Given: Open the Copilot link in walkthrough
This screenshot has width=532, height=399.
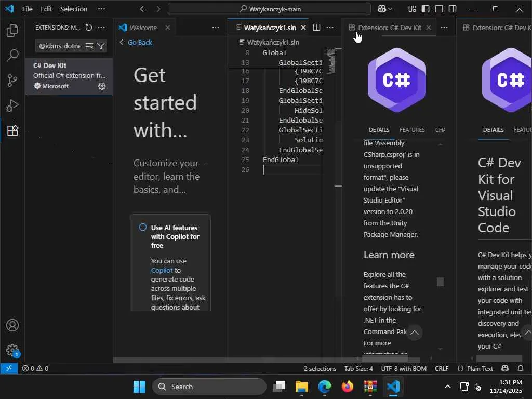Looking at the screenshot, I should tap(162, 270).
